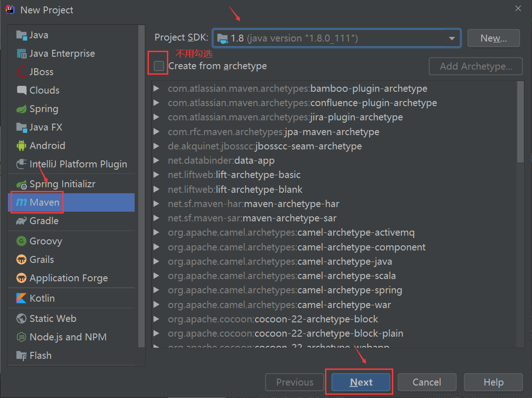Click the archetype list vertical scrollbar

click(520, 121)
